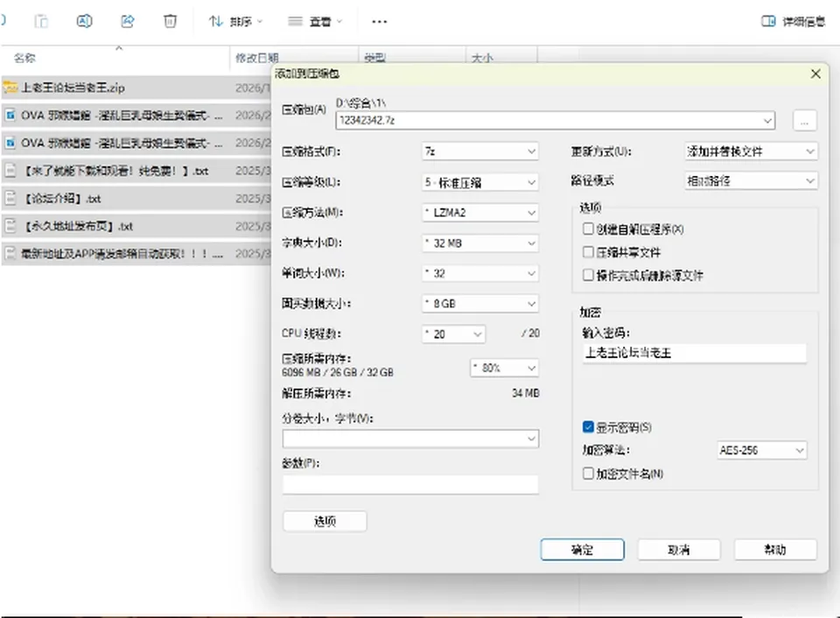Enable the 加密文件名 checkbox

tap(588, 474)
